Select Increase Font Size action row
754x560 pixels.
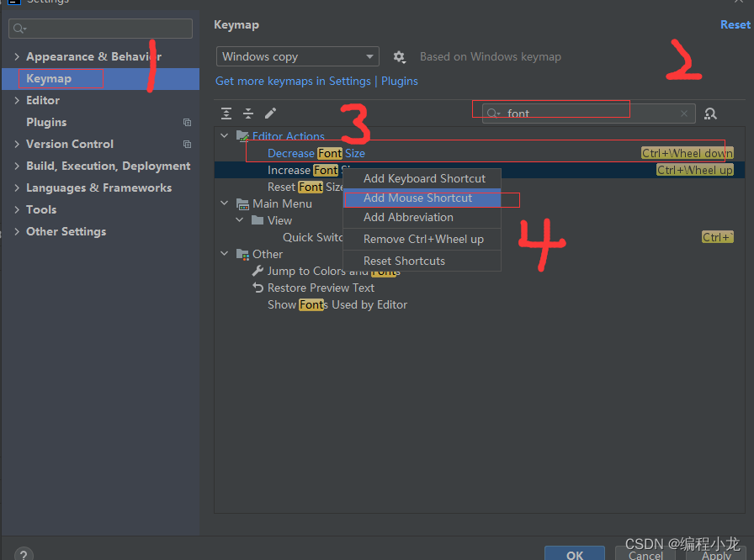(x=480, y=170)
